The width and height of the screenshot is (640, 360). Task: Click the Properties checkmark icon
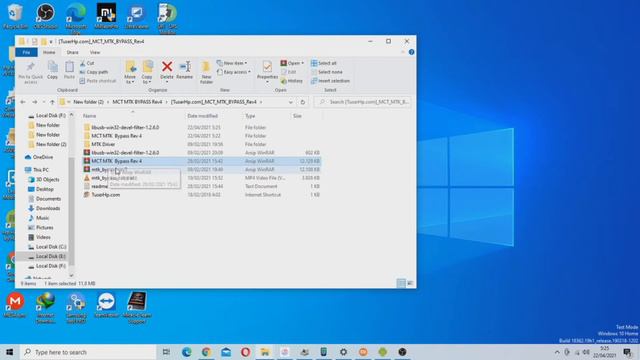(x=267, y=67)
